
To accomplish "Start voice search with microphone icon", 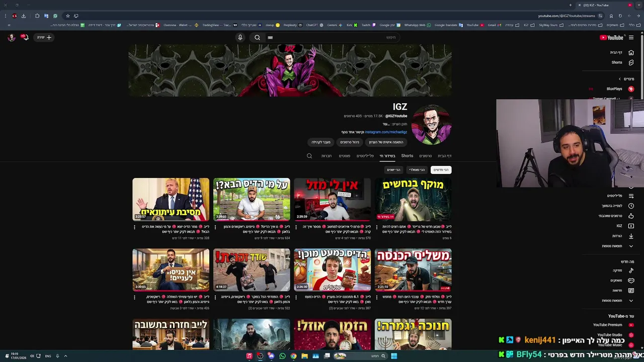I will pyautogui.click(x=240, y=37).
